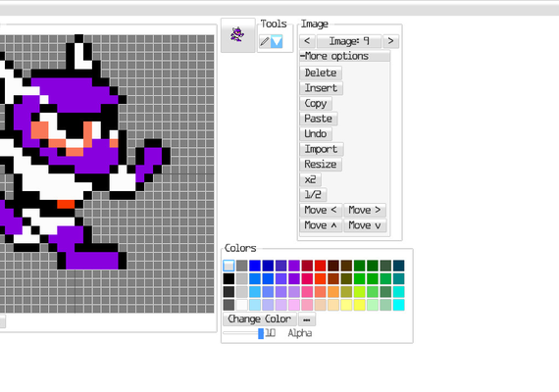The height and width of the screenshot is (392, 559).
Task: Select the fill bucket tool
Action: 277,42
